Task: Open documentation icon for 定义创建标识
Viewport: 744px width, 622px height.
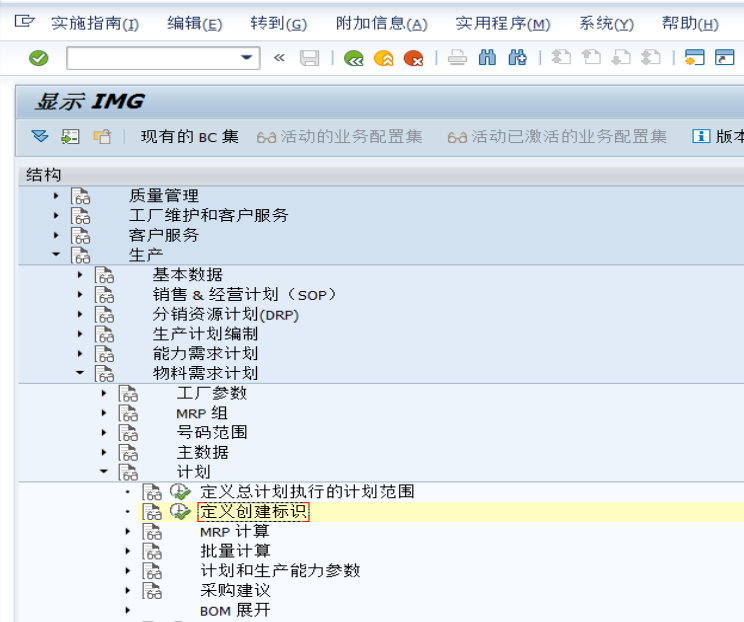Action: click(x=152, y=511)
